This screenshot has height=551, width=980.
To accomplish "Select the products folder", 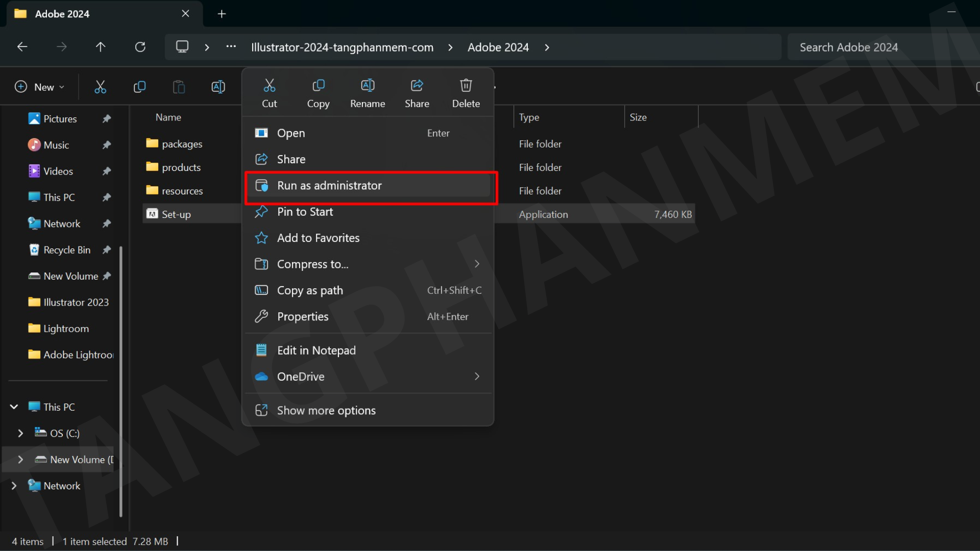I will 181,167.
